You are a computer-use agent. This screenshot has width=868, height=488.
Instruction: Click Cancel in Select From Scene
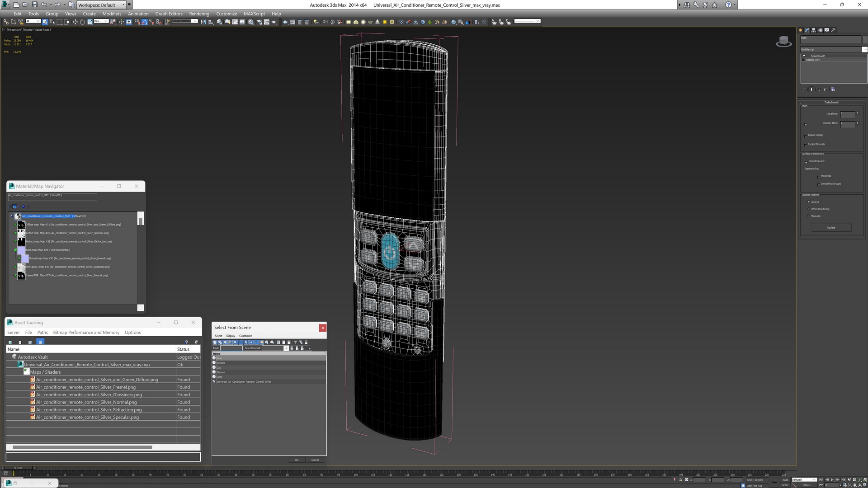coord(315,460)
